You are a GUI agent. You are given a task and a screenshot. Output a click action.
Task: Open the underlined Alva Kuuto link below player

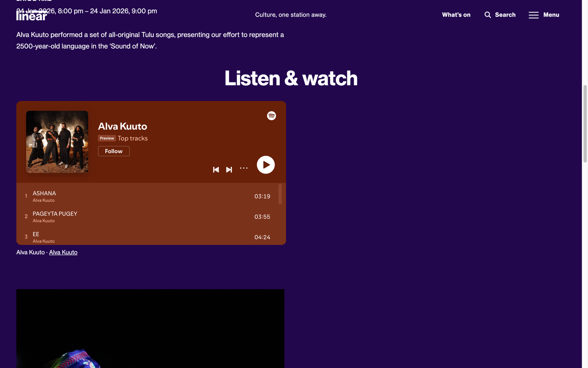63,252
